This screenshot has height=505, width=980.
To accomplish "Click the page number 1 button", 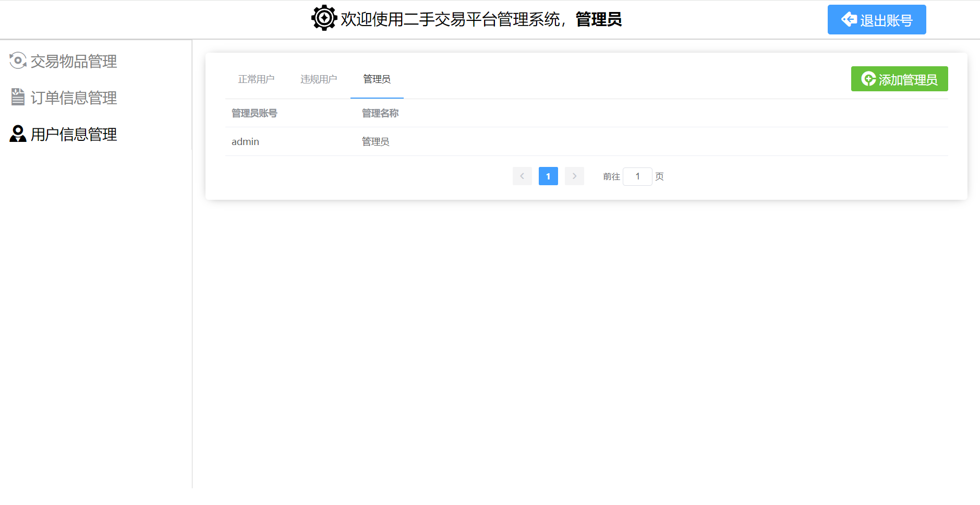I will [x=548, y=176].
